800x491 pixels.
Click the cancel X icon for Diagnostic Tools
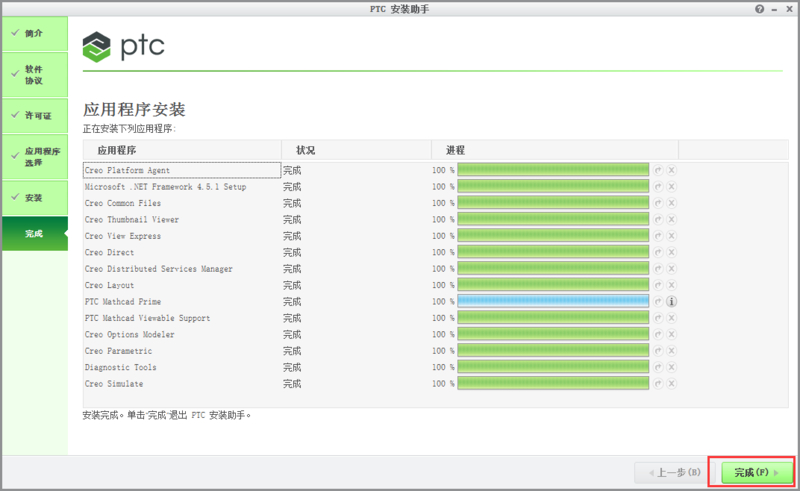coord(672,367)
